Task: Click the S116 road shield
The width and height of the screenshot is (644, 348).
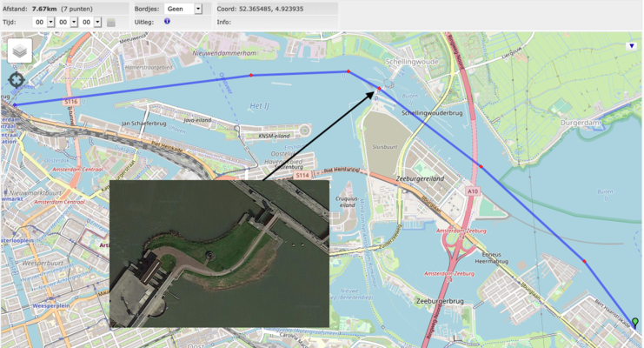Action: 70,102
